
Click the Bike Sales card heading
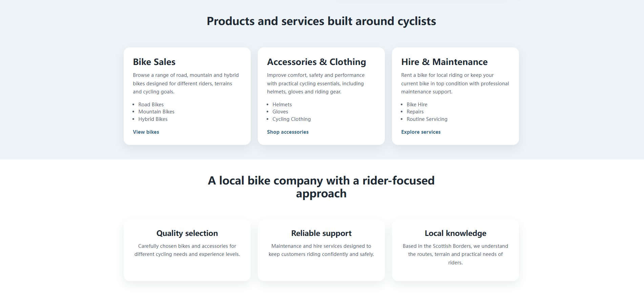[x=154, y=62]
